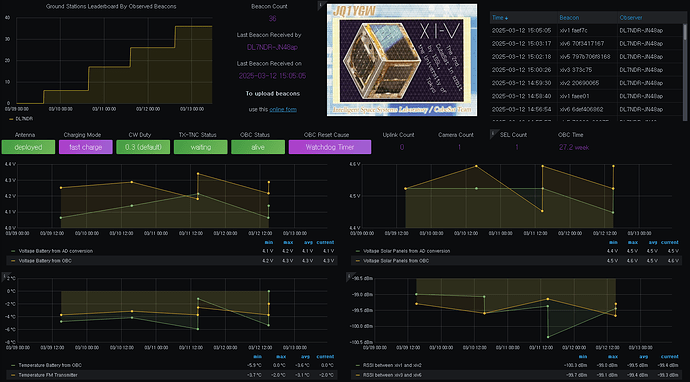Click the 'fast charge' Charging Mode indicator
The image size is (690, 382).
86,147
